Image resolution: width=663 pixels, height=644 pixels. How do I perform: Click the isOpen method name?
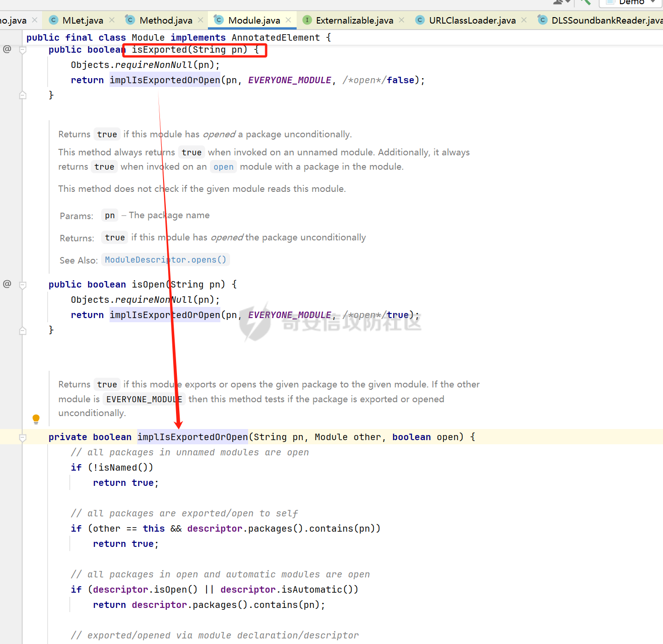[x=148, y=284]
